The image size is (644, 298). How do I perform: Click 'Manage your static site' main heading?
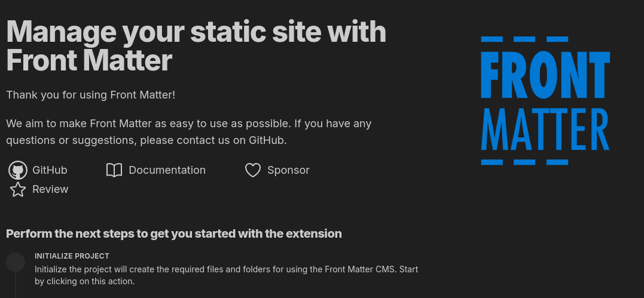(196, 46)
